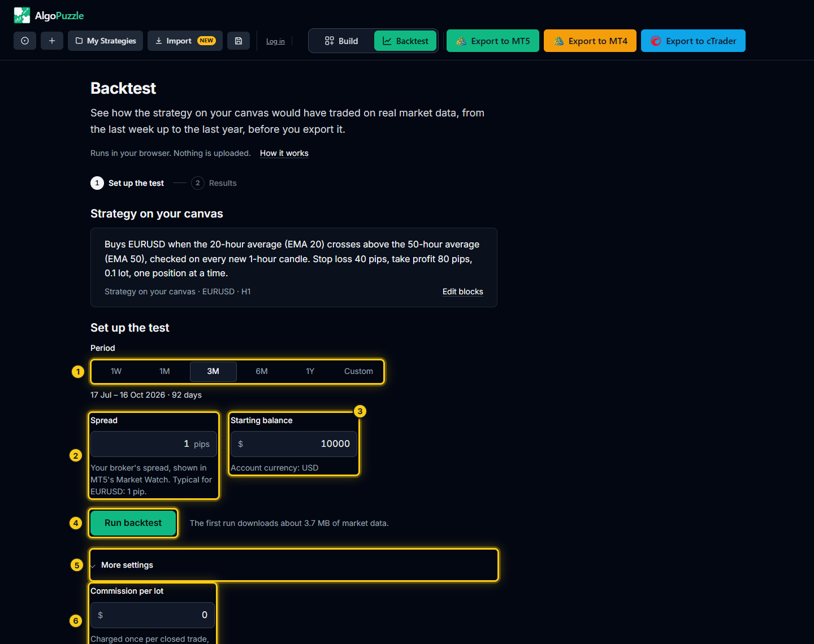Screen dimensions: 814x644
Task: Click the AlgoPuzzle logo
Action: (x=49, y=15)
